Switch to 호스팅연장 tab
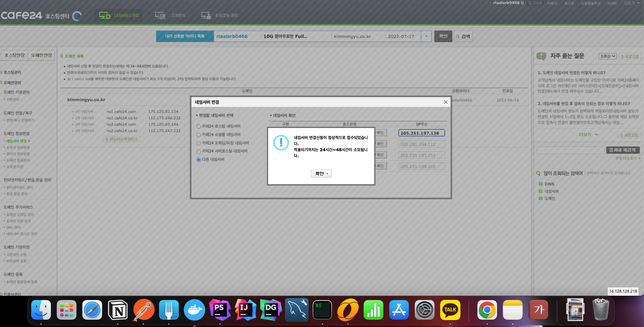 (14, 55)
